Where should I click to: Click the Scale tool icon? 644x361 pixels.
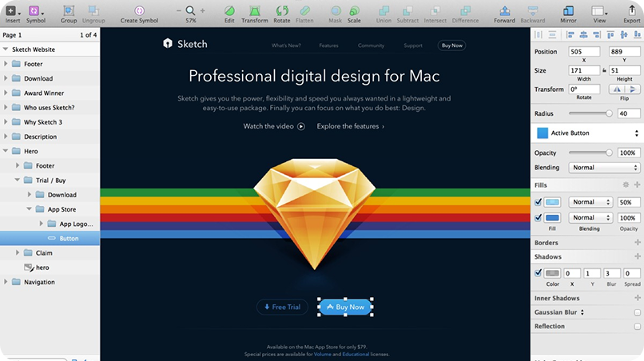coord(353,10)
